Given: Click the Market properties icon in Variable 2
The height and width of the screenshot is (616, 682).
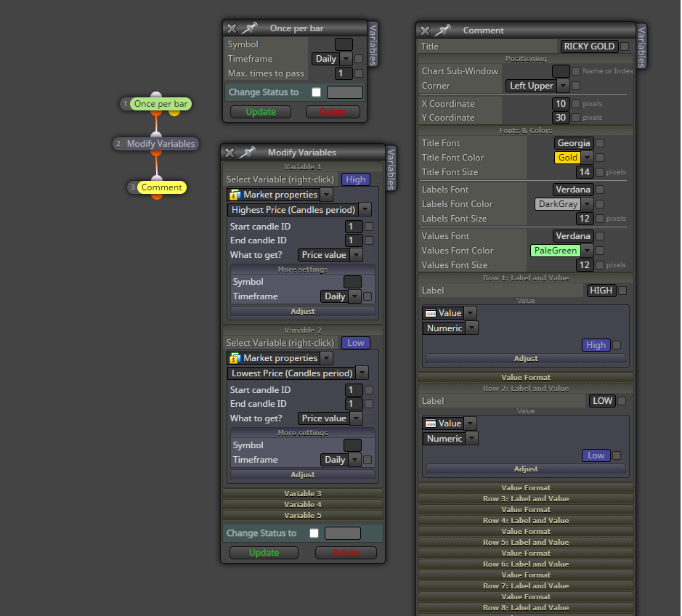Looking at the screenshot, I should coord(235,358).
